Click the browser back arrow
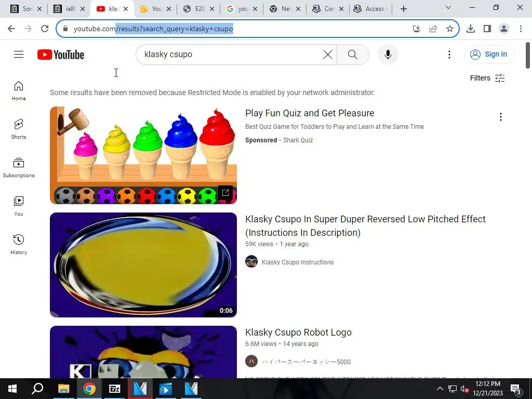The image size is (532, 399). [11, 29]
